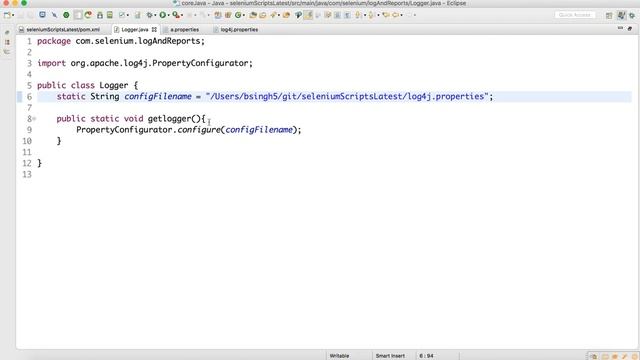Switch to the seleniumScriptsLatest/pom.xml tab
Viewport: 640px width, 360px height.
pos(63,30)
